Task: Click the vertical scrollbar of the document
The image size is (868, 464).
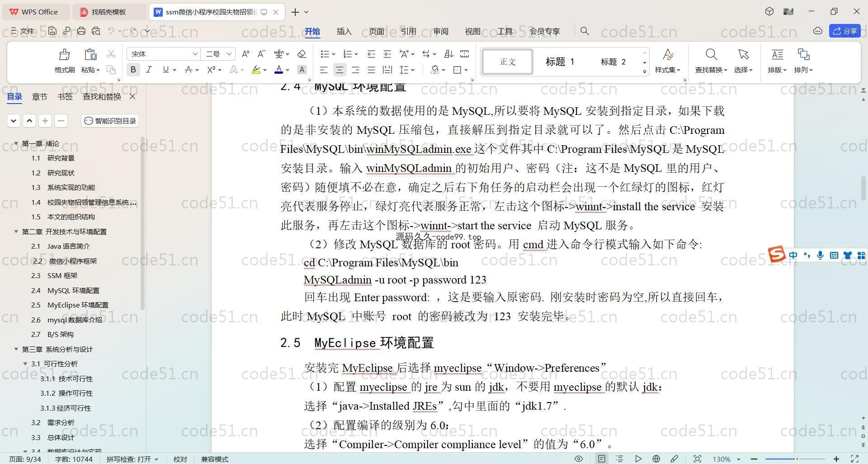Action: coord(863,189)
